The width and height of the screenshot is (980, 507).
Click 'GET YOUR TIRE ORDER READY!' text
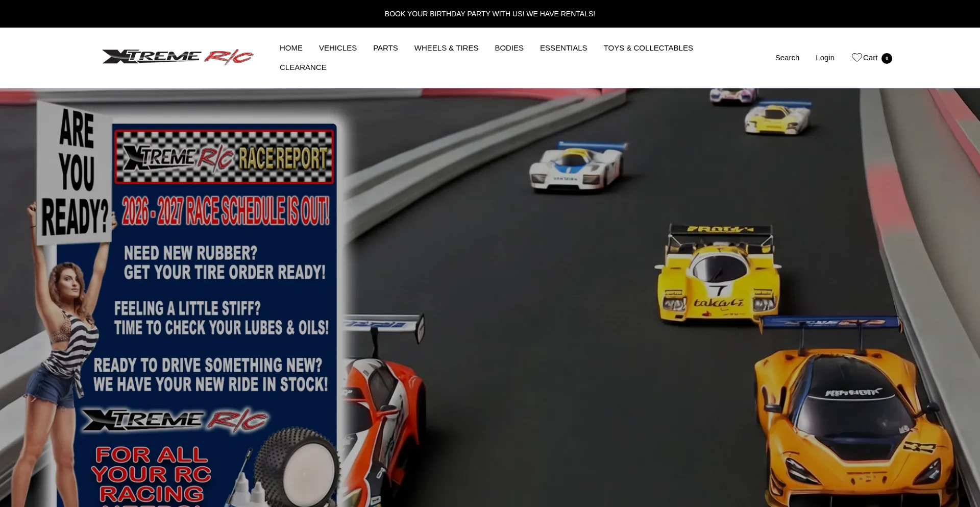(225, 272)
